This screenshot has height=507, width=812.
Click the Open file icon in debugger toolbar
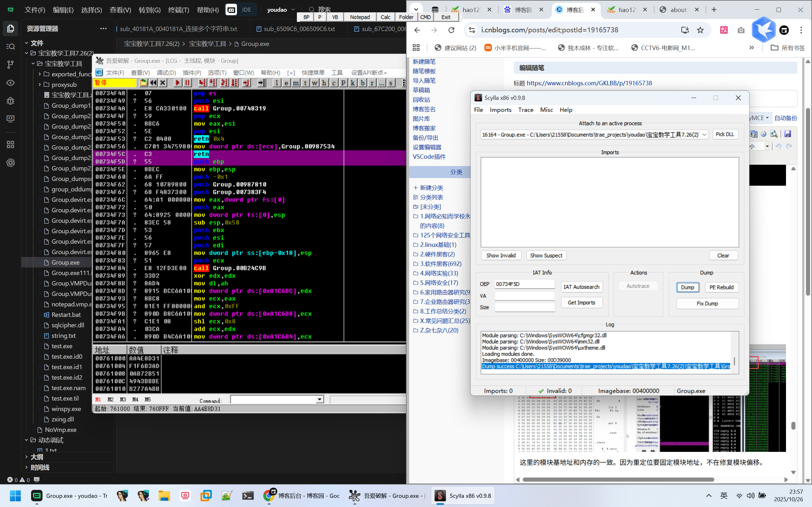pyautogui.click(x=143, y=82)
